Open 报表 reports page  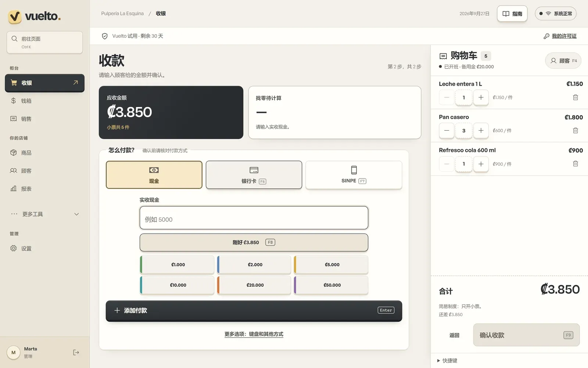tap(45, 189)
